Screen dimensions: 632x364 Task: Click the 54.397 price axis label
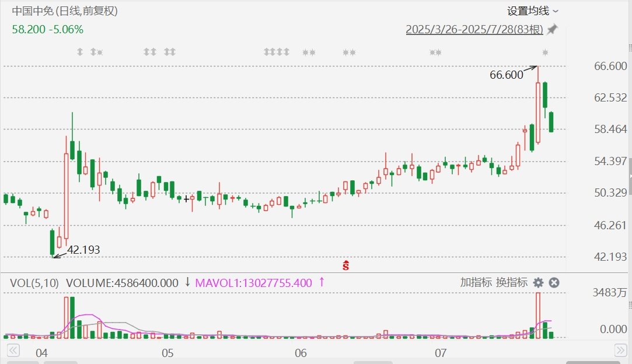coord(610,161)
